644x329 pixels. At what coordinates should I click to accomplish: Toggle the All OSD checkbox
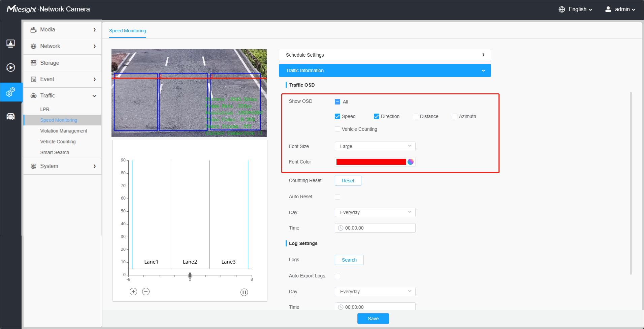click(337, 102)
